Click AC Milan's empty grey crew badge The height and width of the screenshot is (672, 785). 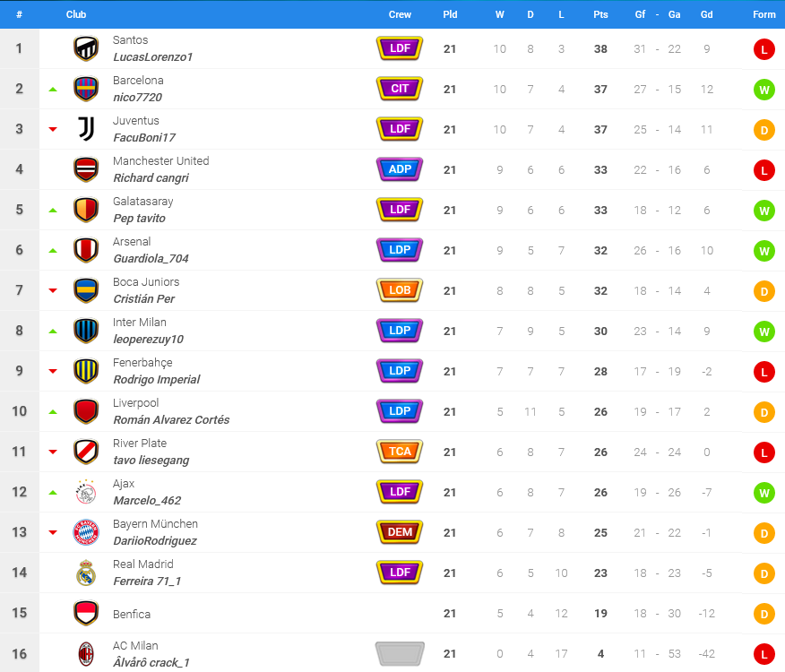400,654
